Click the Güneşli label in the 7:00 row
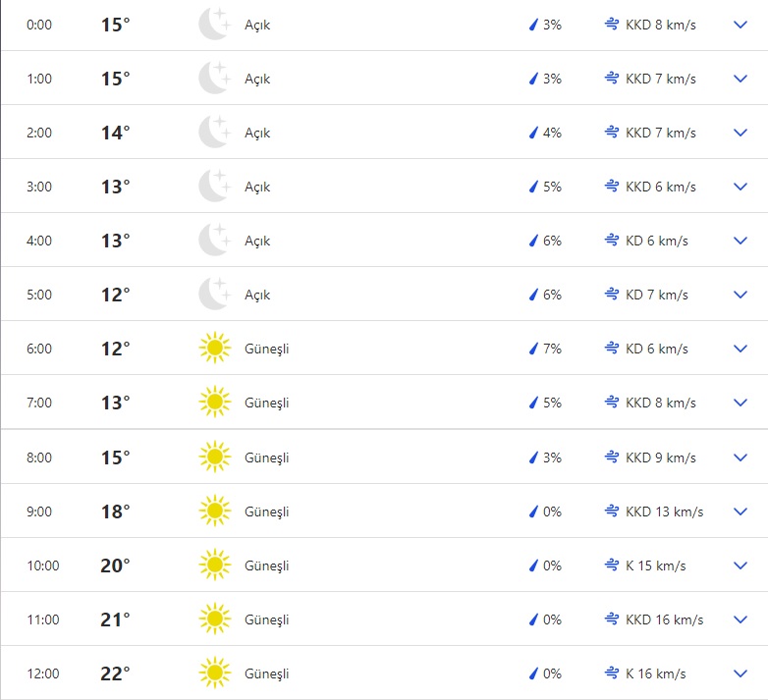Viewport: 768px width, 700px height. (267, 403)
